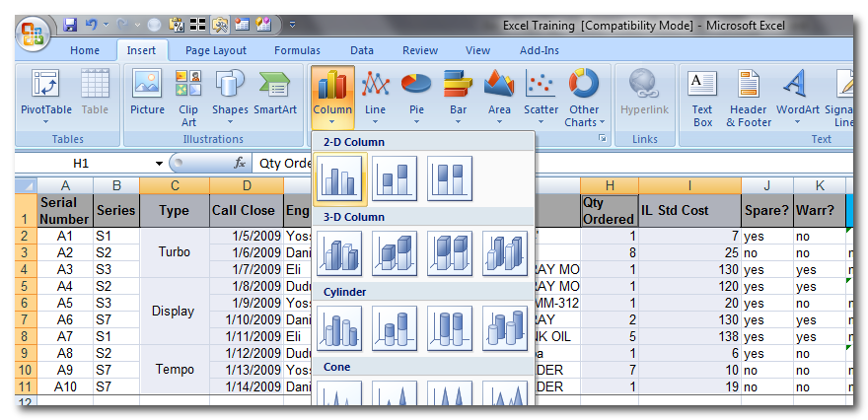
Task: Open the Formulas ribbon tab
Action: [x=297, y=50]
